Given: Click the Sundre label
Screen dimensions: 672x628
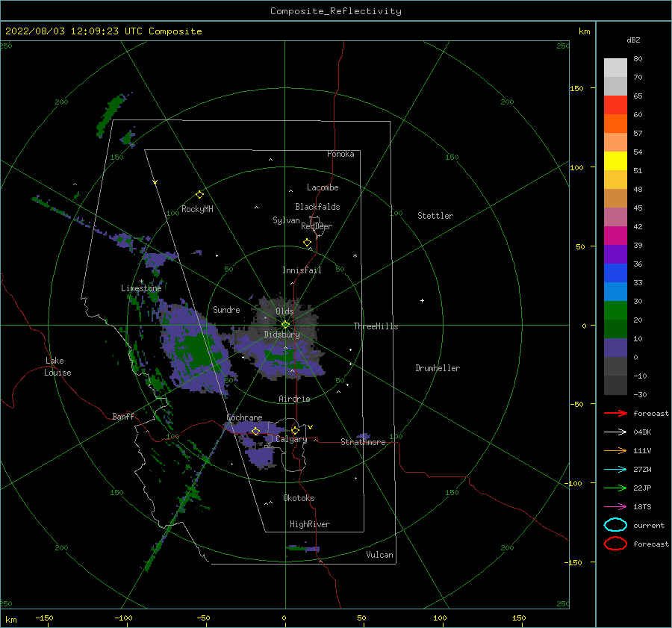Looking at the screenshot, I should coord(226,310).
